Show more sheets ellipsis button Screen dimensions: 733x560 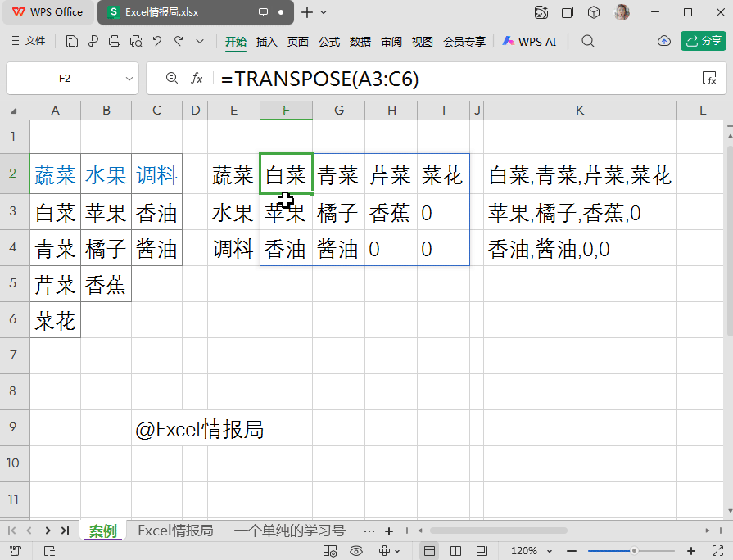coord(369,531)
